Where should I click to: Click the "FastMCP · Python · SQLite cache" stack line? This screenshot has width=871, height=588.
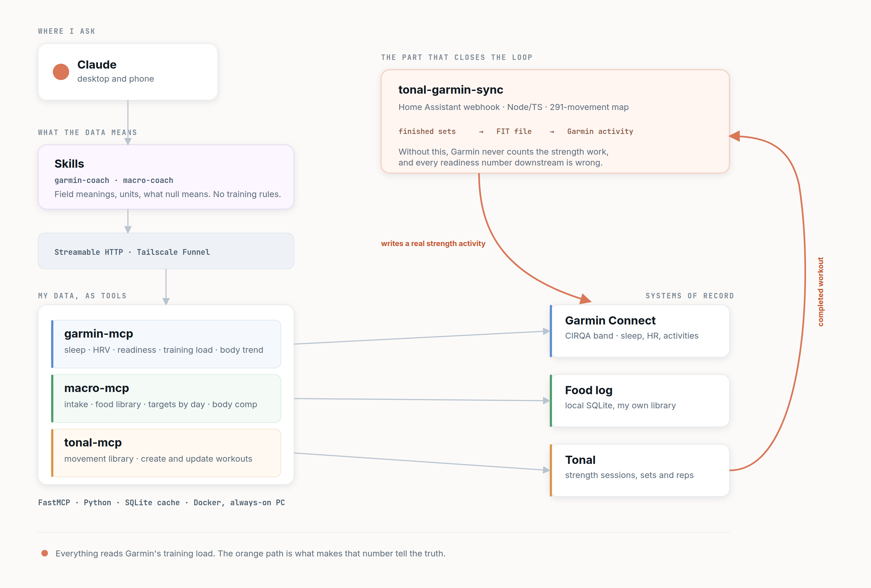point(161,503)
